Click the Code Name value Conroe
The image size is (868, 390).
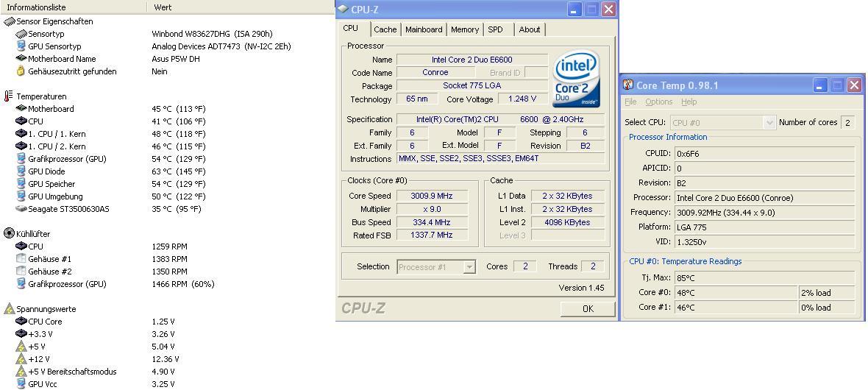pyautogui.click(x=435, y=73)
